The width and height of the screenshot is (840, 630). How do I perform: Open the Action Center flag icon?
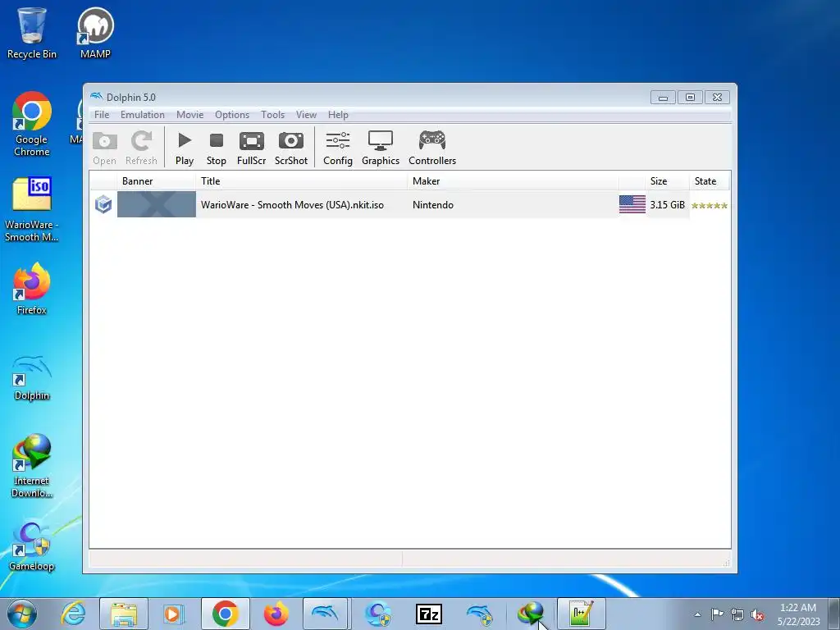pos(717,614)
